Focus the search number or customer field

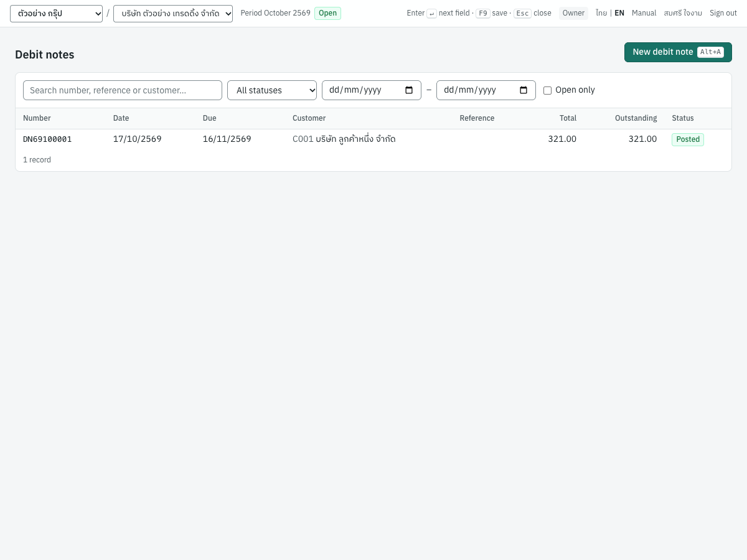(x=123, y=90)
